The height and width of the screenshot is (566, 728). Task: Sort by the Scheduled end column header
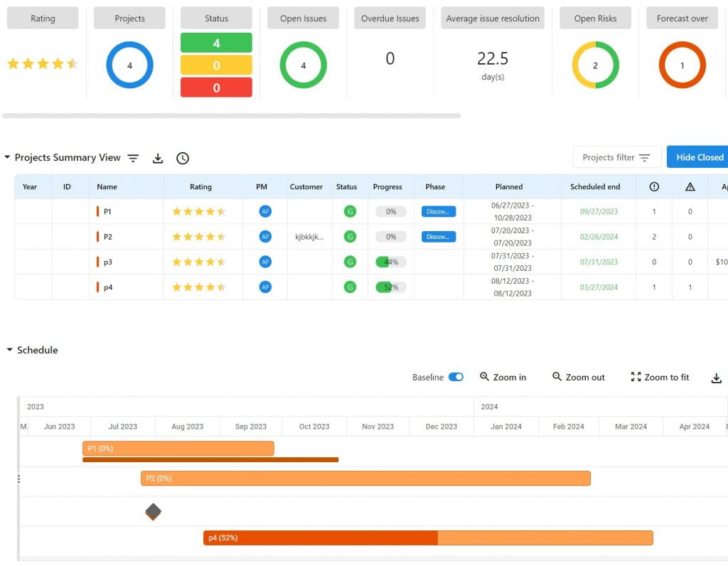[595, 187]
